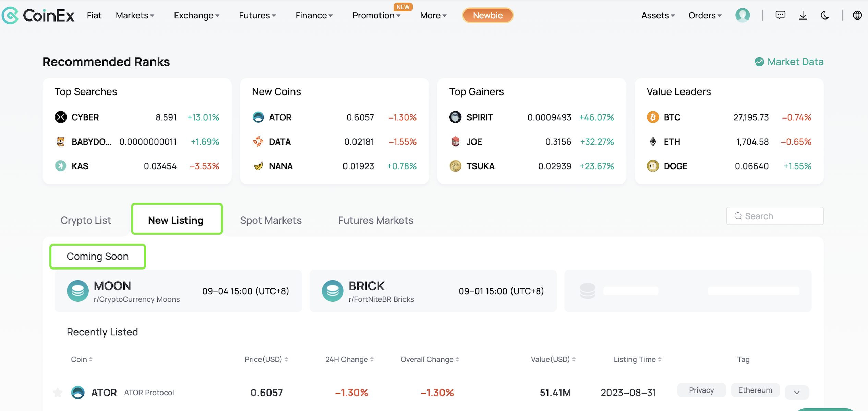Click the DATA coin icon

coord(258,141)
